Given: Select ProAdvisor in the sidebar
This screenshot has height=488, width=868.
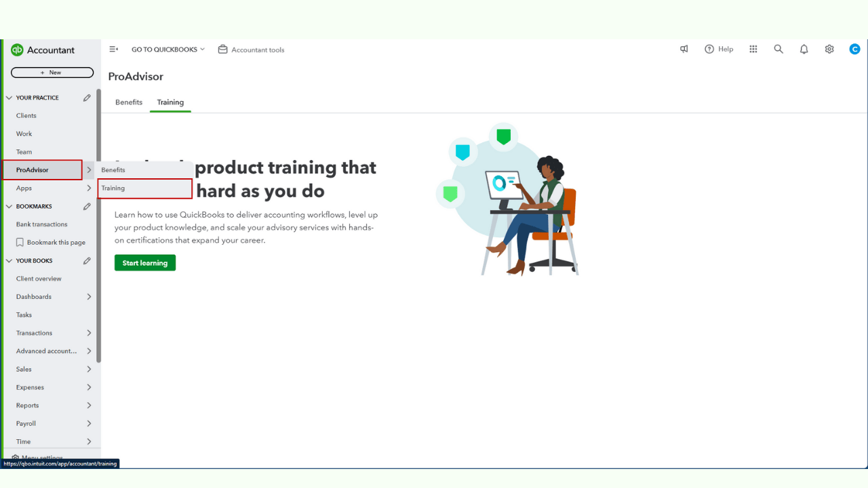Looking at the screenshot, I should click(x=41, y=170).
